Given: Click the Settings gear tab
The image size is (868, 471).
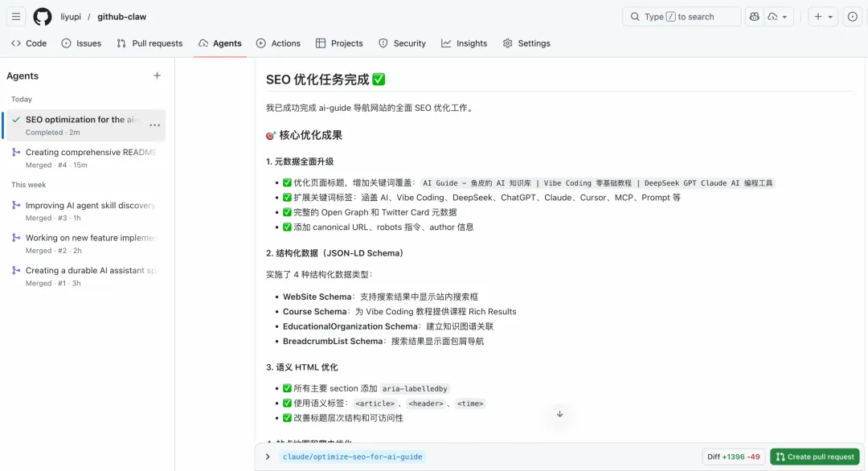Looking at the screenshot, I should coord(526,43).
